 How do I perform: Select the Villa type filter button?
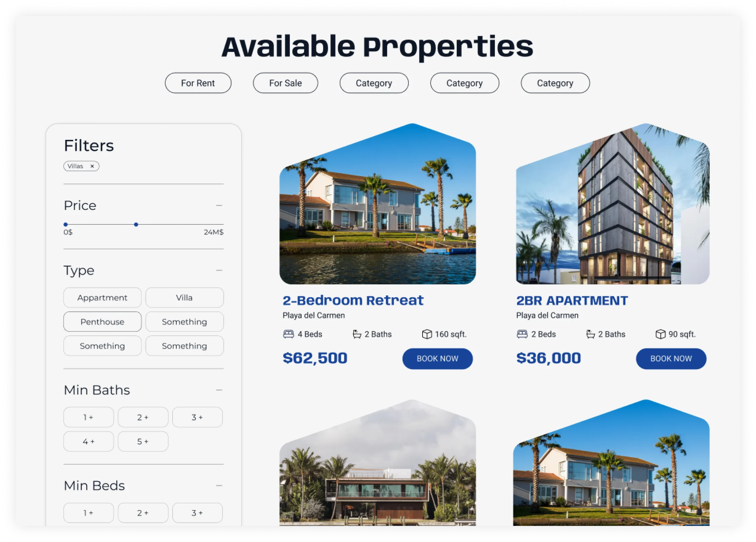pos(184,297)
